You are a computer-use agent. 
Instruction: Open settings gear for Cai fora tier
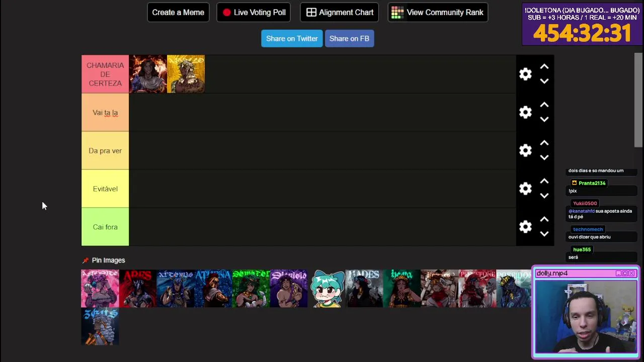click(x=525, y=227)
